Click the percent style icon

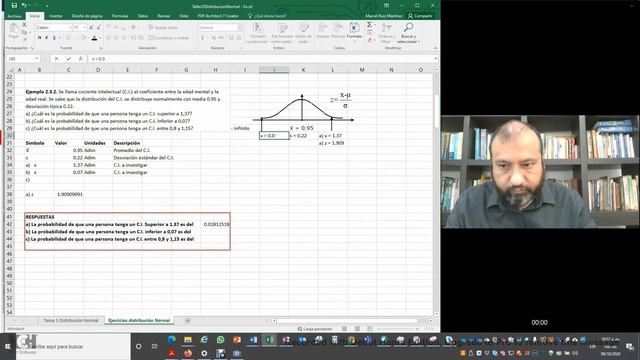(x=213, y=38)
